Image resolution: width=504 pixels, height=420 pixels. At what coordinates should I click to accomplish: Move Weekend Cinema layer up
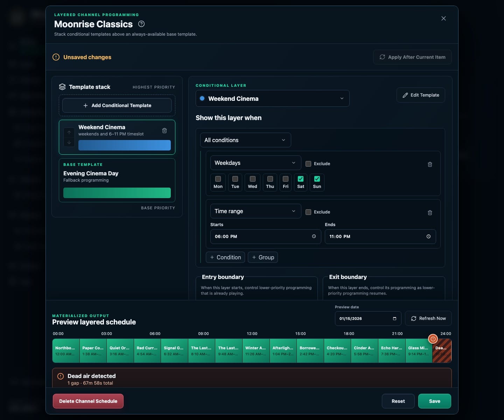coord(69,132)
